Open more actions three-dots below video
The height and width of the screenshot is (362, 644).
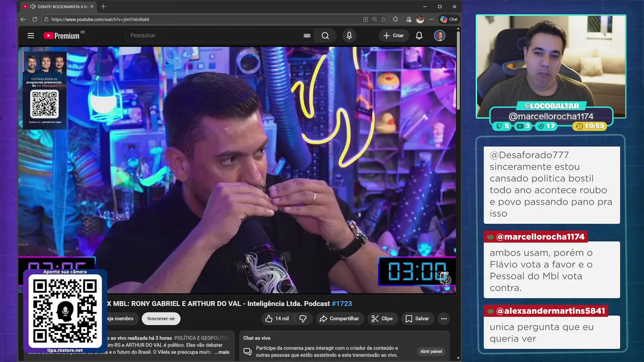[444, 319]
